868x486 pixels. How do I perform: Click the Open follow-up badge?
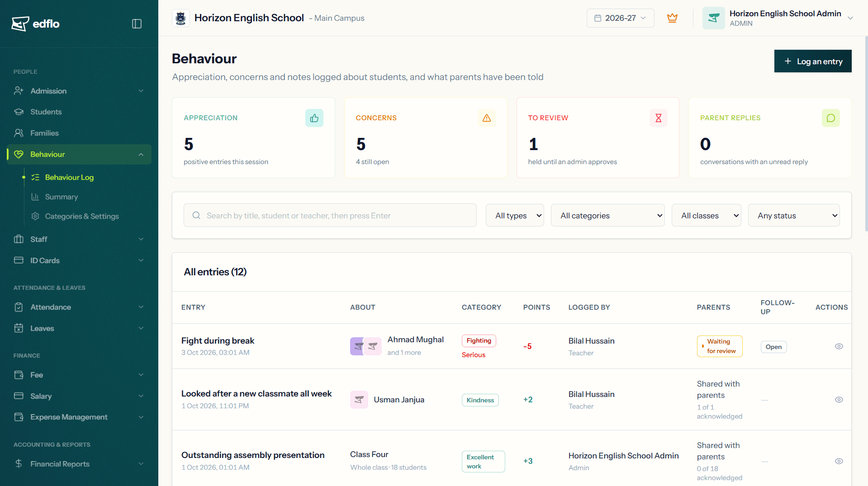(773, 347)
